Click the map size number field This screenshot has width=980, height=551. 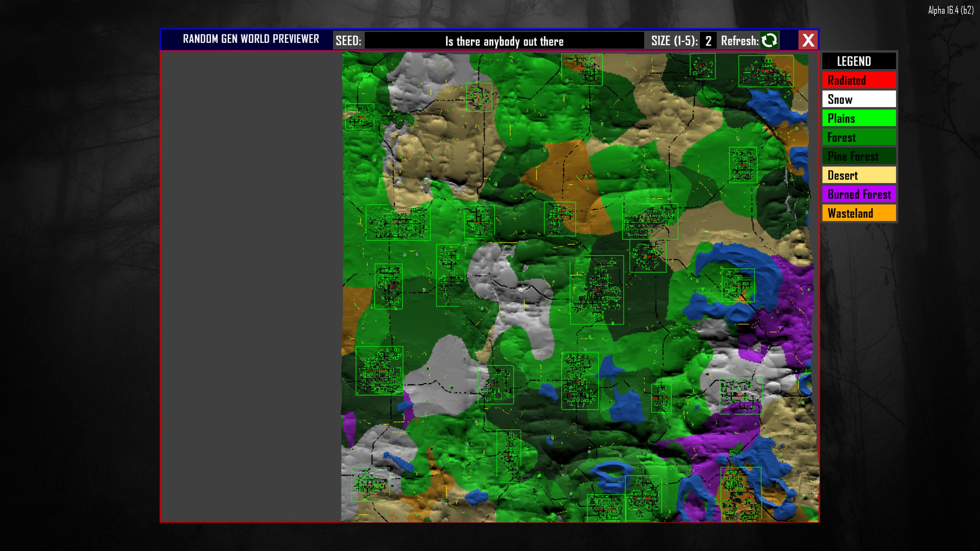[x=708, y=41]
